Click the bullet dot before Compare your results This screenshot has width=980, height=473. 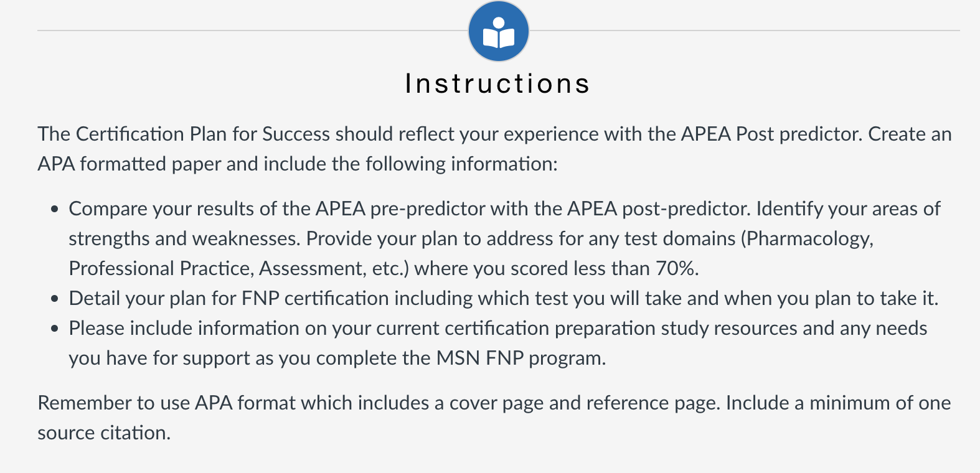[55, 209]
